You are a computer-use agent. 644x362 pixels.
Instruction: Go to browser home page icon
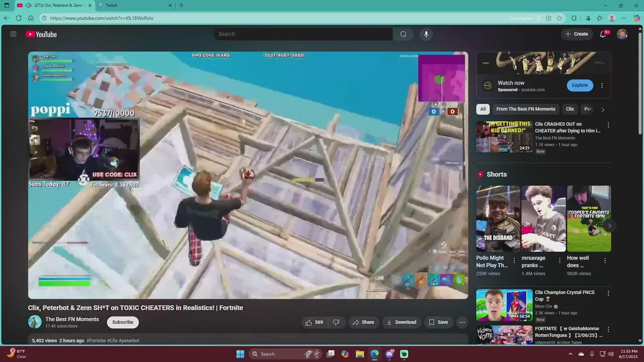pos(31,18)
